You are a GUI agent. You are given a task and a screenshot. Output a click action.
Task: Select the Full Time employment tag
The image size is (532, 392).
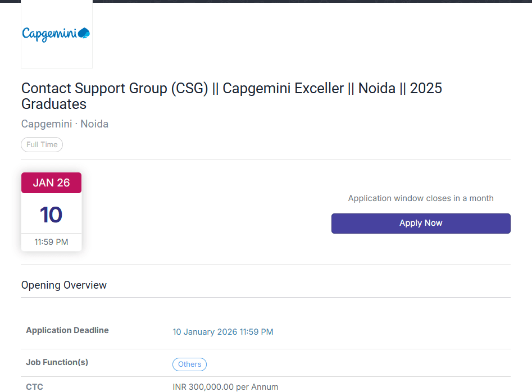tap(42, 144)
